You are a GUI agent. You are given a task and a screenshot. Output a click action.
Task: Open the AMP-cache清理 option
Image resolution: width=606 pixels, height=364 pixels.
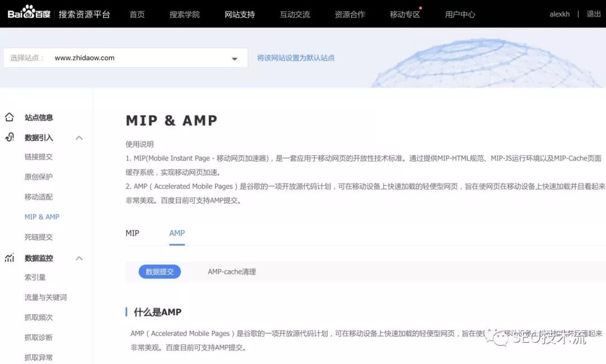232,272
